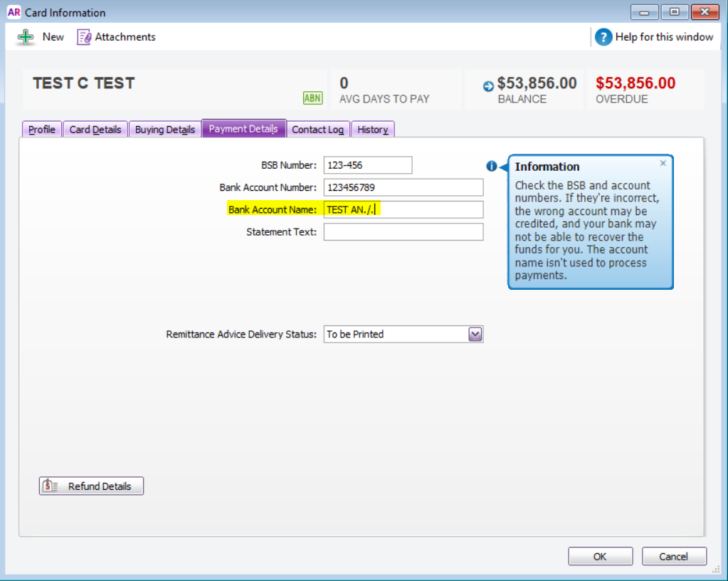Minimize the Card Information window
The height and width of the screenshot is (581, 728).
[645, 12]
